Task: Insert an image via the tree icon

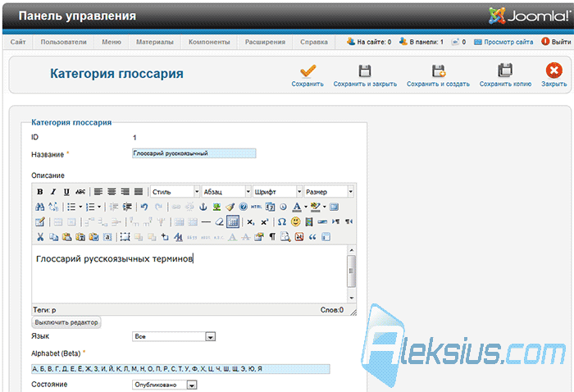Action: coord(216,207)
